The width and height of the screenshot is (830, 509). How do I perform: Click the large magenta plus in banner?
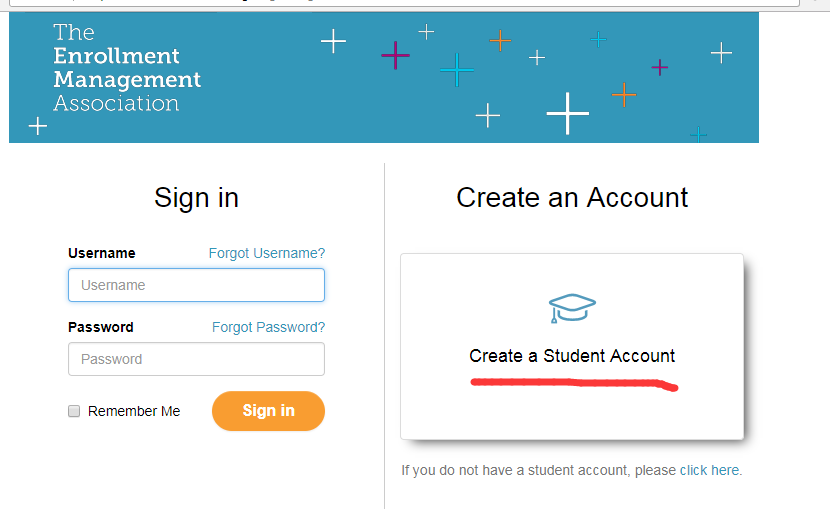[x=395, y=55]
